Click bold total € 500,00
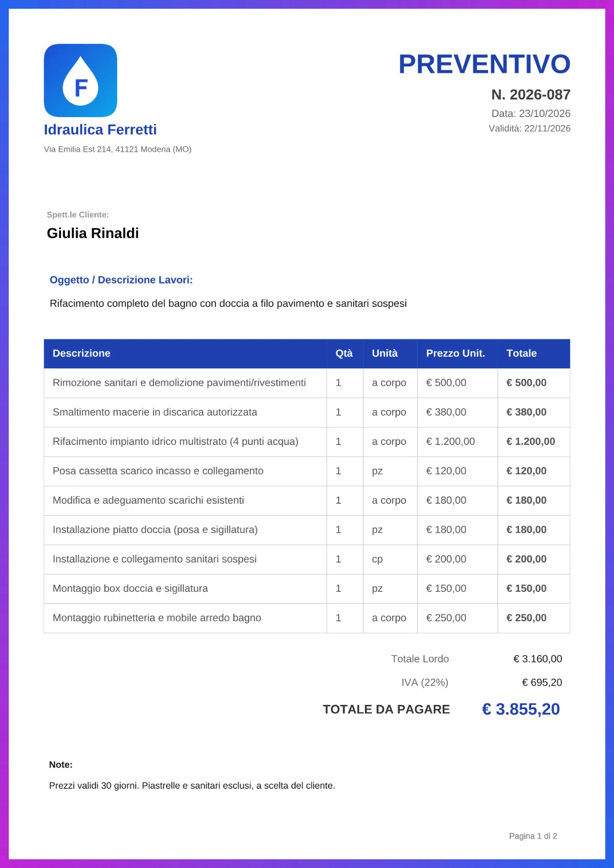Image resolution: width=614 pixels, height=868 pixels. (527, 383)
